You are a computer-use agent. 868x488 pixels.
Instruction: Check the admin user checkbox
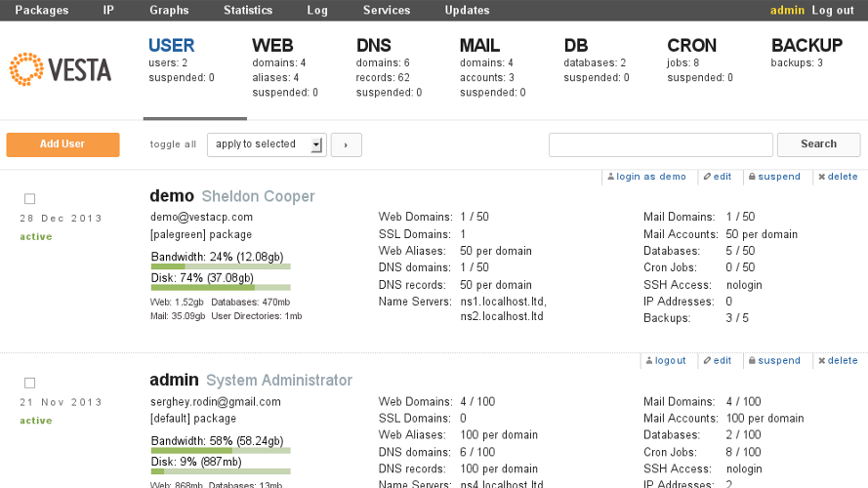tap(29, 383)
